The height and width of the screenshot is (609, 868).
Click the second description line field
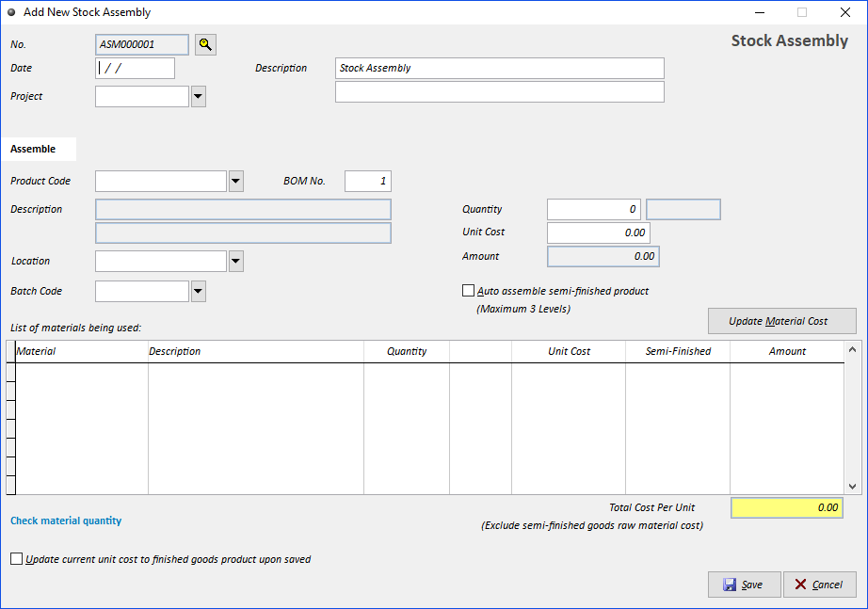pyautogui.click(x=499, y=92)
